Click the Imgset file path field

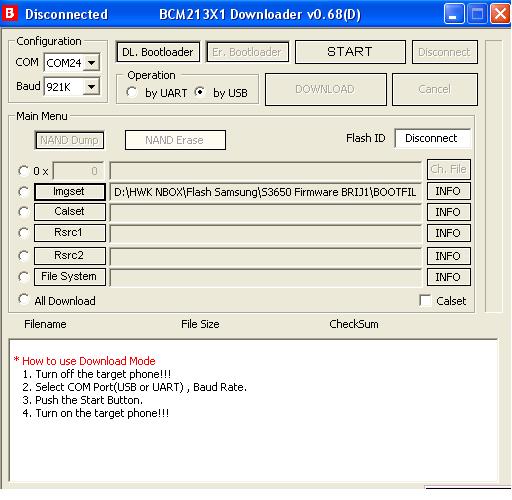[x=265, y=192]
